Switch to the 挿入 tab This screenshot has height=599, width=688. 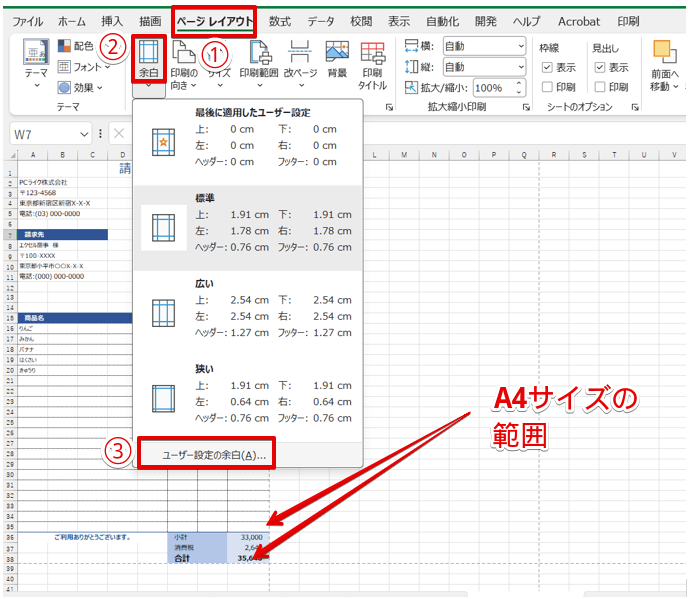[112, 22]
